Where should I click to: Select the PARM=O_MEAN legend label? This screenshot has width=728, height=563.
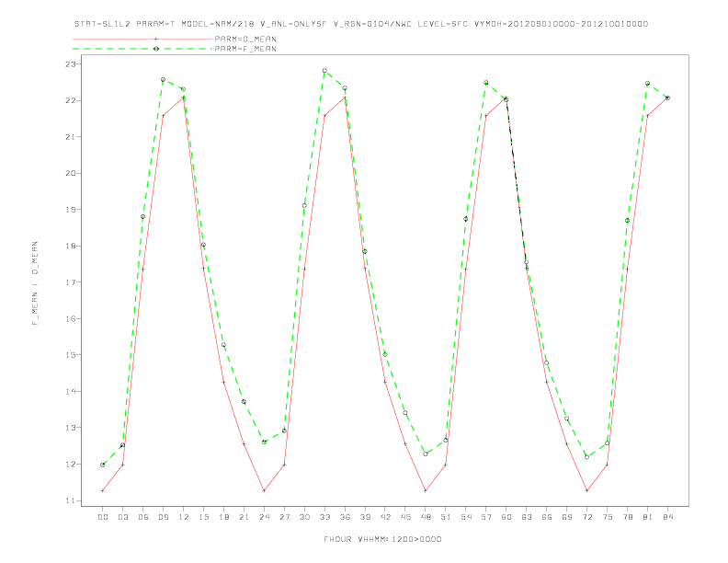tap(245, 39)
